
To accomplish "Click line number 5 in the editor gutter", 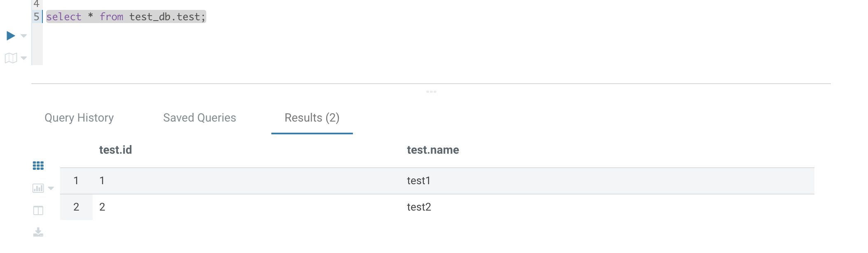I will (x=36, y=17).
